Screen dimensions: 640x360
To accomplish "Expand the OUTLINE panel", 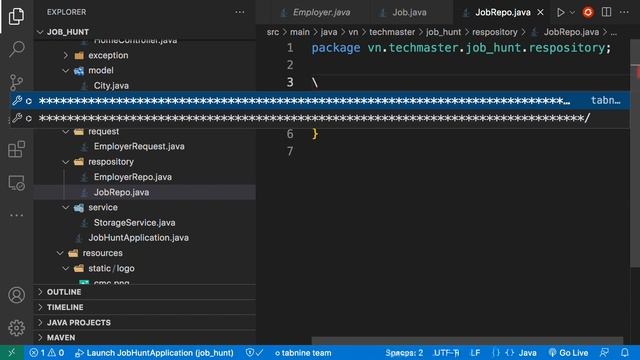I will (x=64, y=292).
